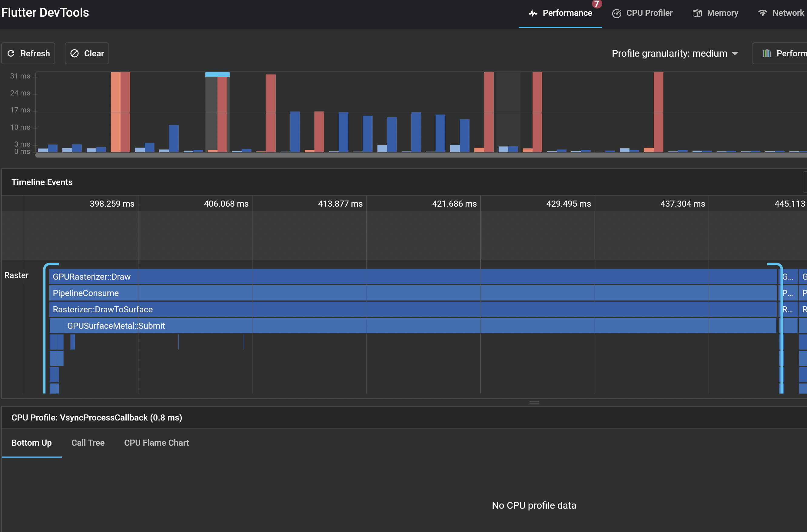Viewport: 807px width, 532px height.
Task: Click the dropdown arrow beside medium granularity
Action: tap(735, 54)
